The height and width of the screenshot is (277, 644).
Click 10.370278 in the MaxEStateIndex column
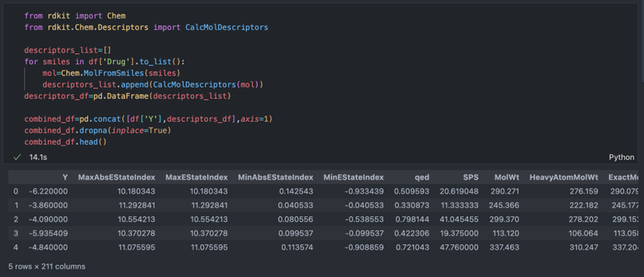pos(209,233)
